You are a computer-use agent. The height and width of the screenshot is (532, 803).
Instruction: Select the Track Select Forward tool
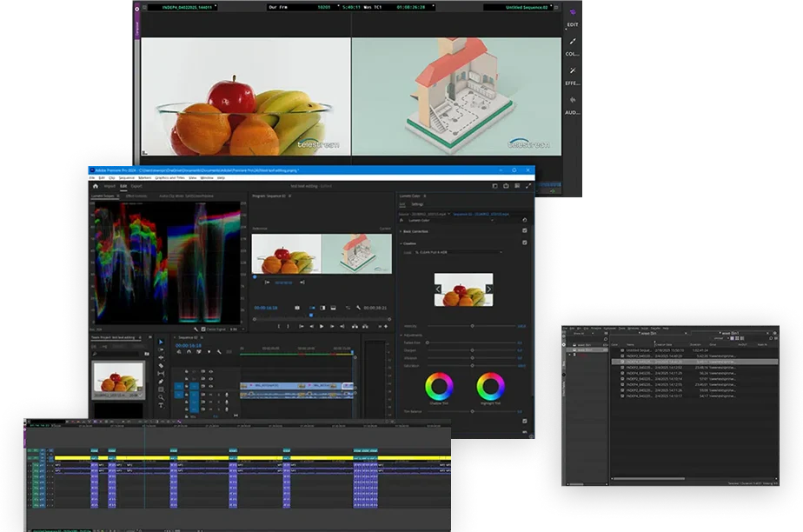[161, 349]
